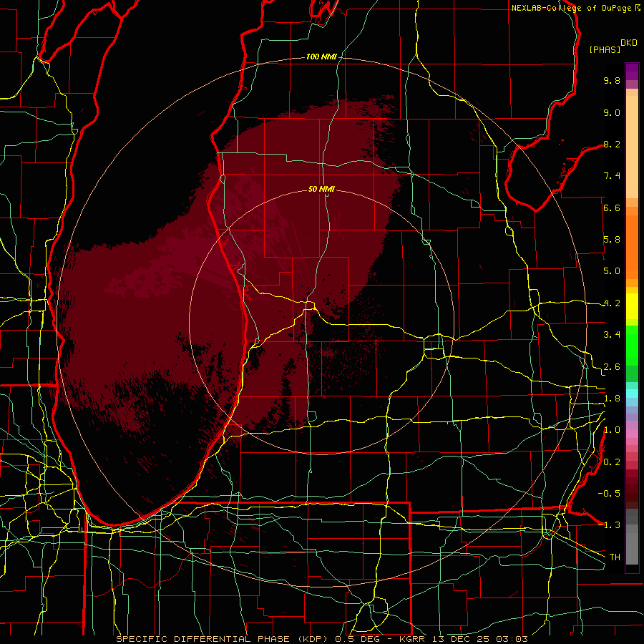Image resolution: width=644 pixels, height=644 pixels.
Task: Click the 7.4 legend value
Action: coord(612,176)
